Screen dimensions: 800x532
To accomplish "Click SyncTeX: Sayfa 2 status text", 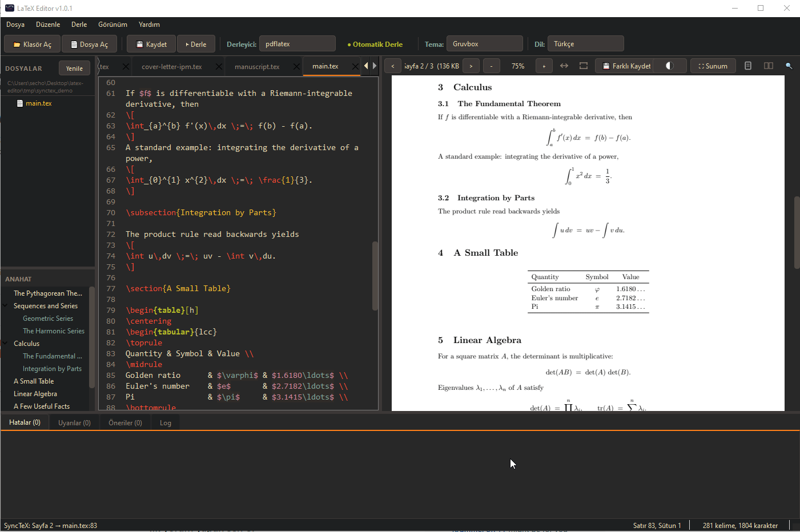I will coord(50,526).
